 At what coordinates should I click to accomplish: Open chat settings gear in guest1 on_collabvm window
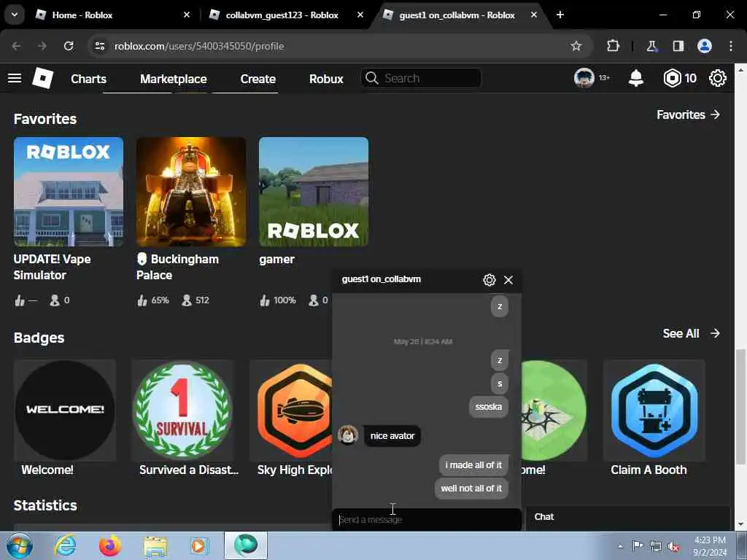[489, 280]
